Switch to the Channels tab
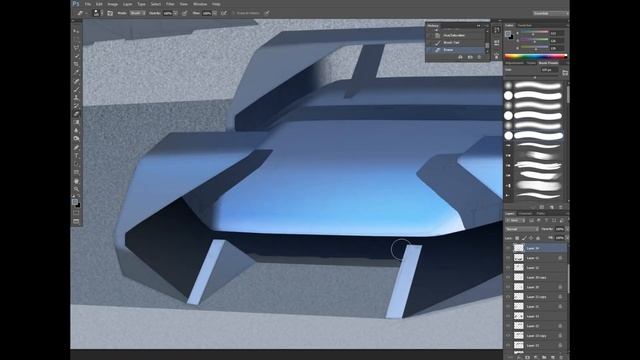This screenshot has width=640, height=360. pos(525,213)
